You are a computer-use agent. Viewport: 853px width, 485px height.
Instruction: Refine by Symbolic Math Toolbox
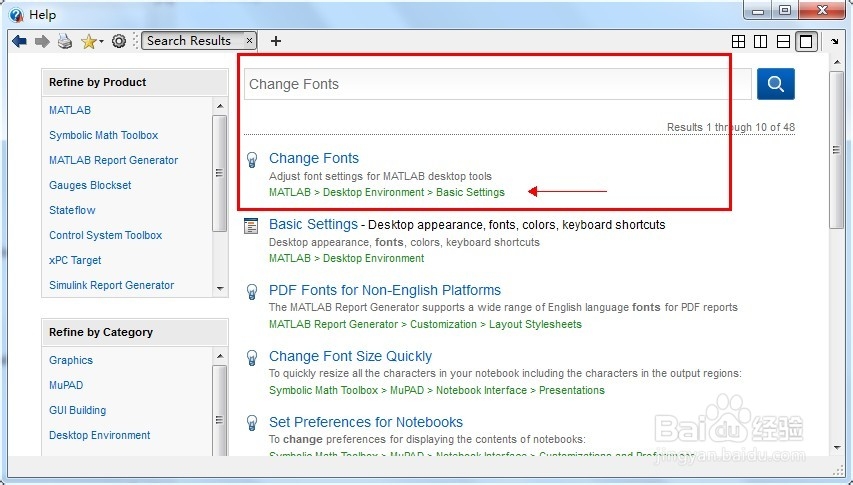point(103,135)
